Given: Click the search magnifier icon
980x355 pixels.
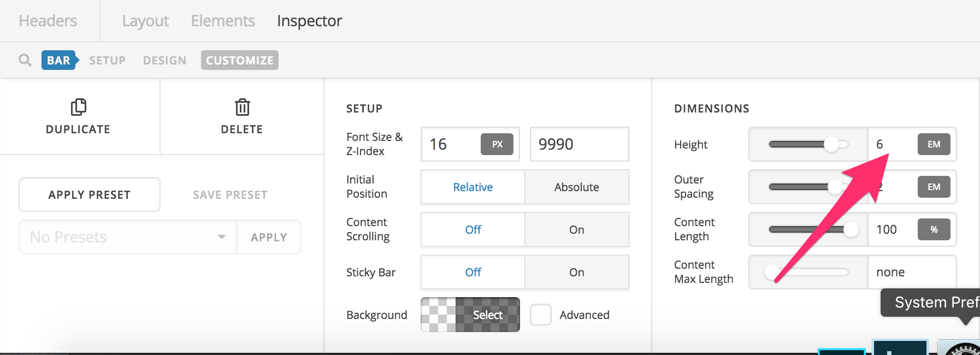Looking at the screenshot, I should [25, 60].
